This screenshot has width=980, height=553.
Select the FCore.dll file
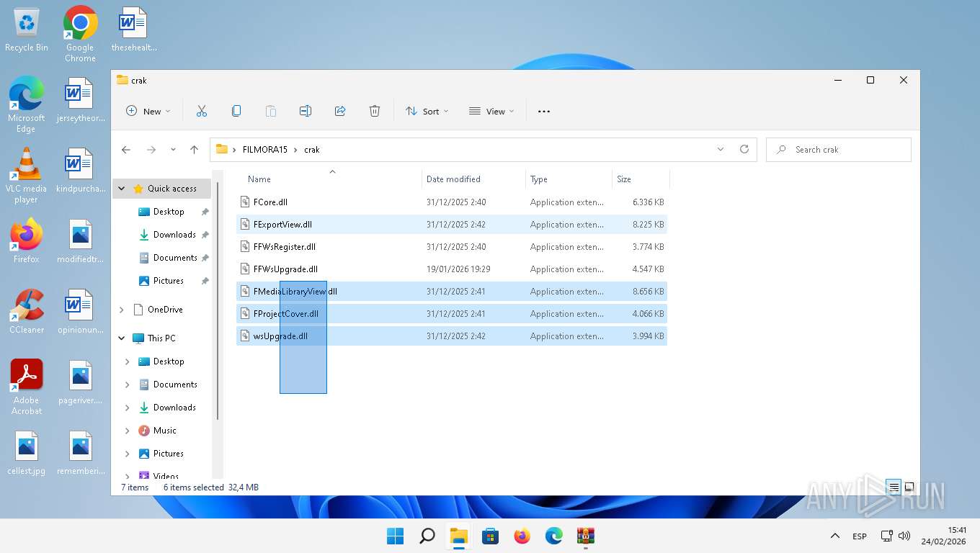pos(452,202)
